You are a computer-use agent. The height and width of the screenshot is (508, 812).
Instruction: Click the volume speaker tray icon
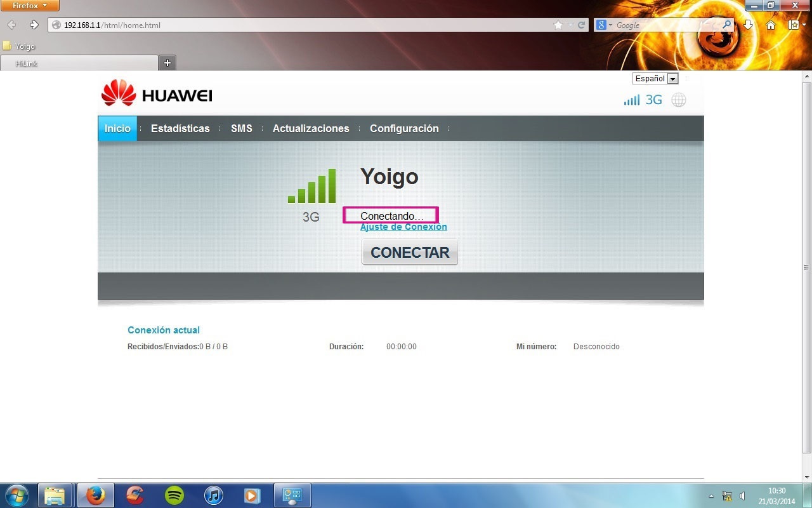click(742, 496)
